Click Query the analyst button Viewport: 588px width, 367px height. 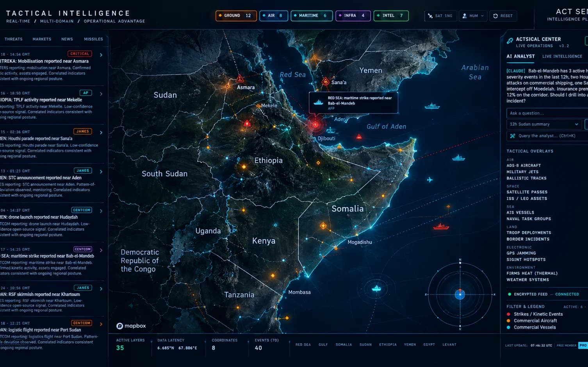point(547,136)
